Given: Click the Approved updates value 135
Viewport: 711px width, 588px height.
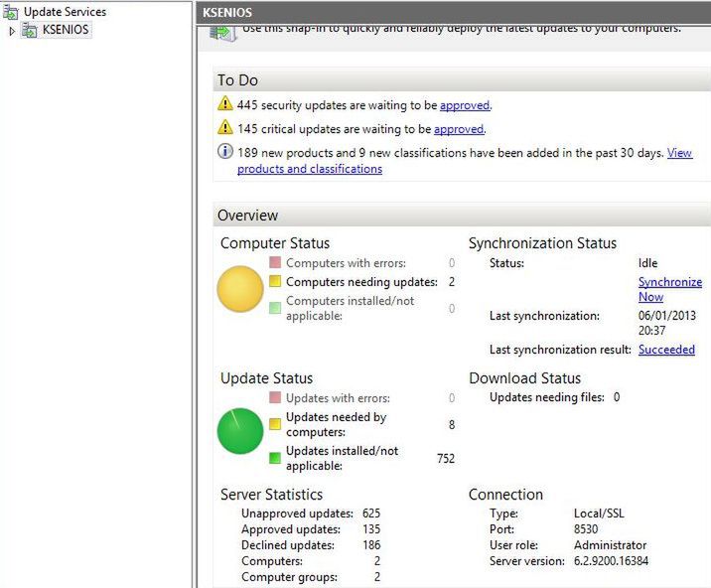Looking at the screenshot, I should point(371,529).
